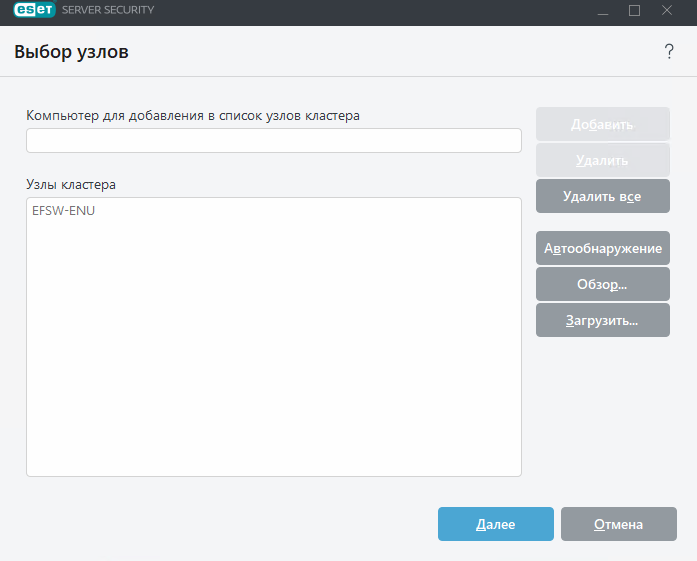Maximize the ESET Server Security window
This screenshot has width=697, height=561.
[634, 10]
